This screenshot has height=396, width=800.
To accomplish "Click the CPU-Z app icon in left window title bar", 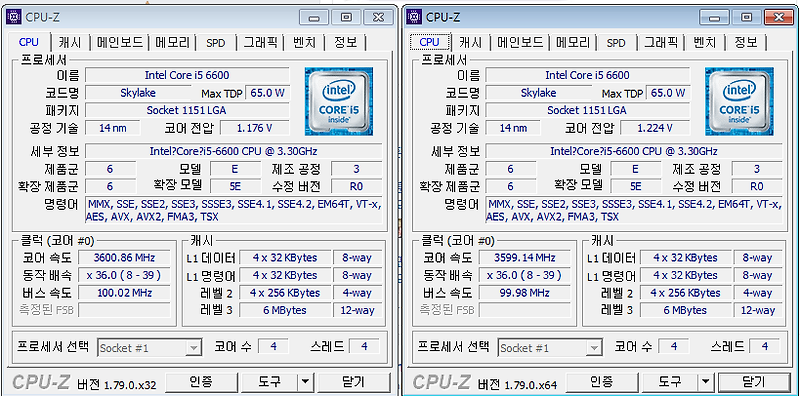I will pos(14,17).
